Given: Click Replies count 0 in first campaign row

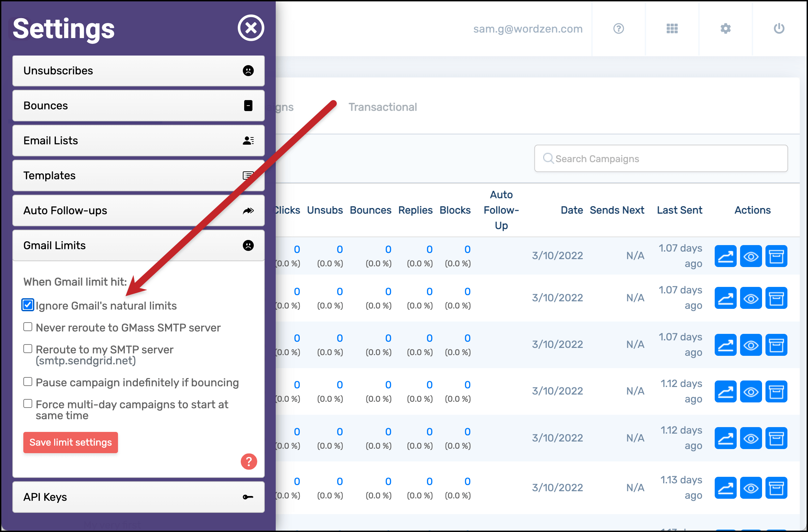Looking at the screenshot, I should [429, 249].
